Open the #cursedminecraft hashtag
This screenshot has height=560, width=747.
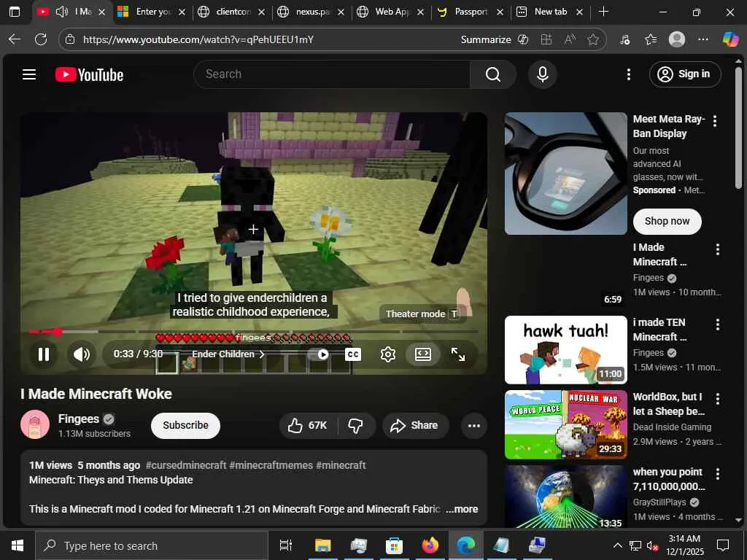186,465
